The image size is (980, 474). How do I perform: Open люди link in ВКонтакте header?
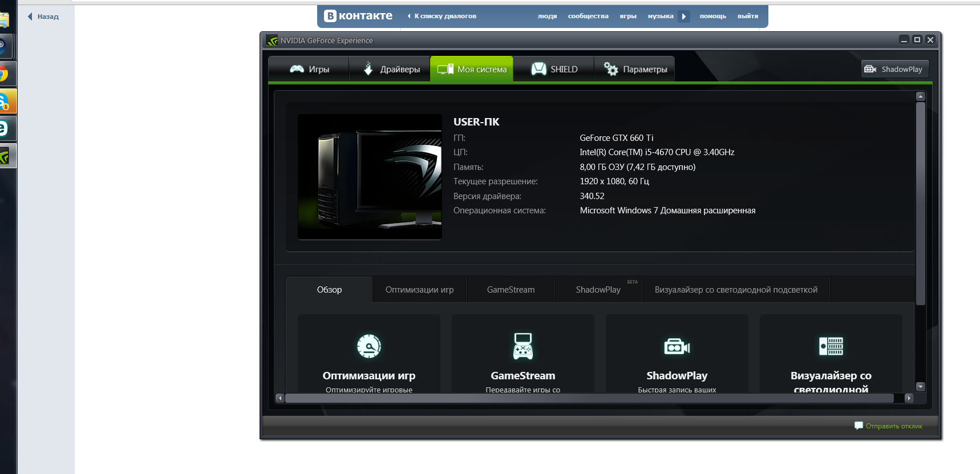[x=547, y=16]
